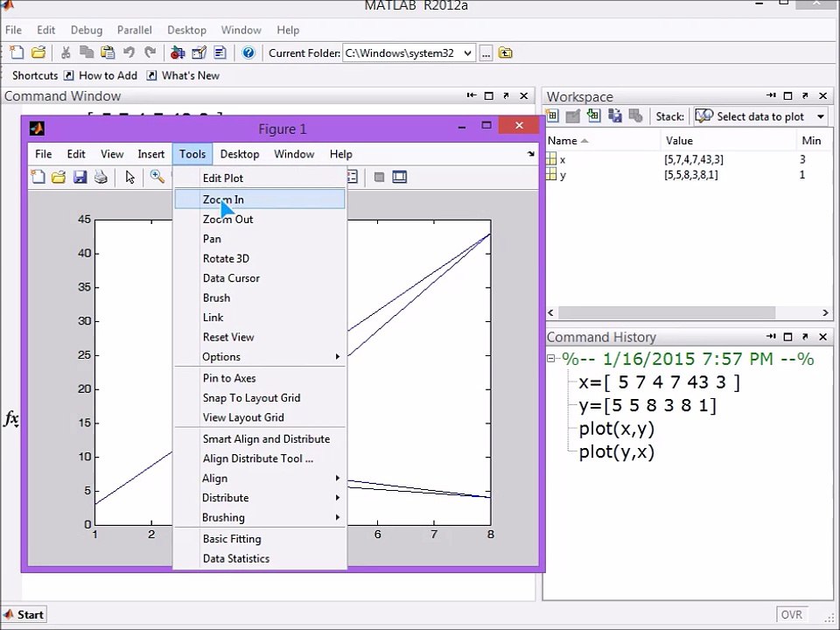Toggle Link option in Tools menu
840x630 pixels.
[x=261, y=318]
